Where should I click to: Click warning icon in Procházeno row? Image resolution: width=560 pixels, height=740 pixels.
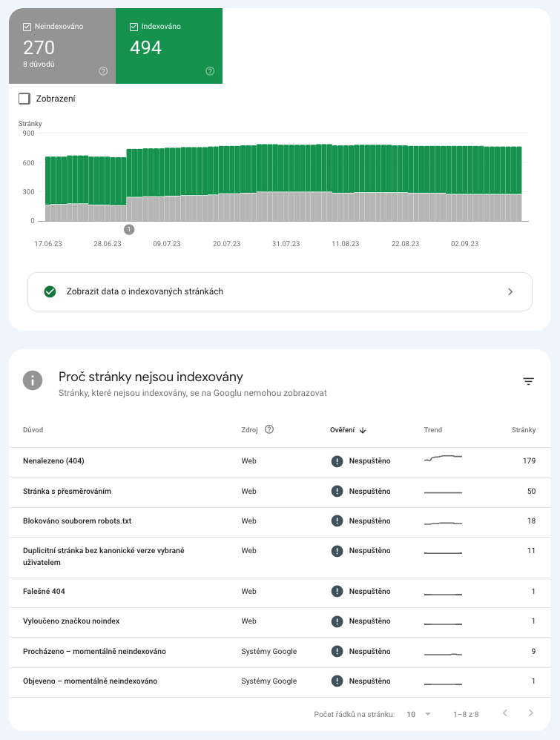coord(337,651)
